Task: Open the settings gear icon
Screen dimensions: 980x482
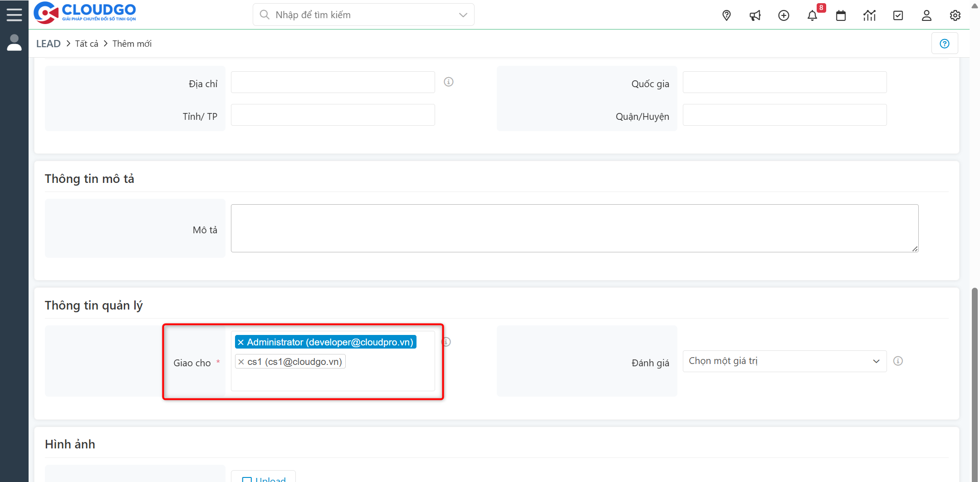Action: 955,15
